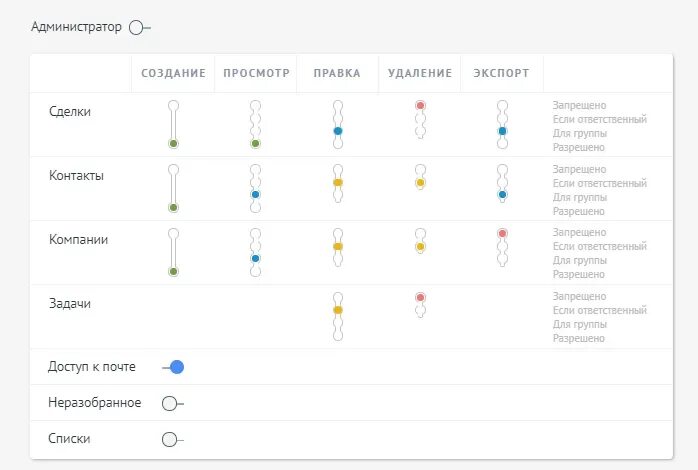Click the red dot for Задачи deletion
698x470 pixels.
pos(420,297)
